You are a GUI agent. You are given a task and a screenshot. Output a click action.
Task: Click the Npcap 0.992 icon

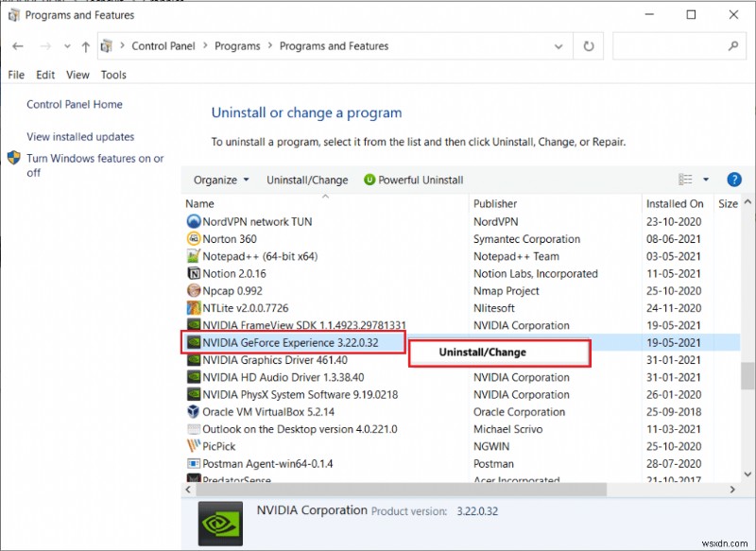click(194, 291)
